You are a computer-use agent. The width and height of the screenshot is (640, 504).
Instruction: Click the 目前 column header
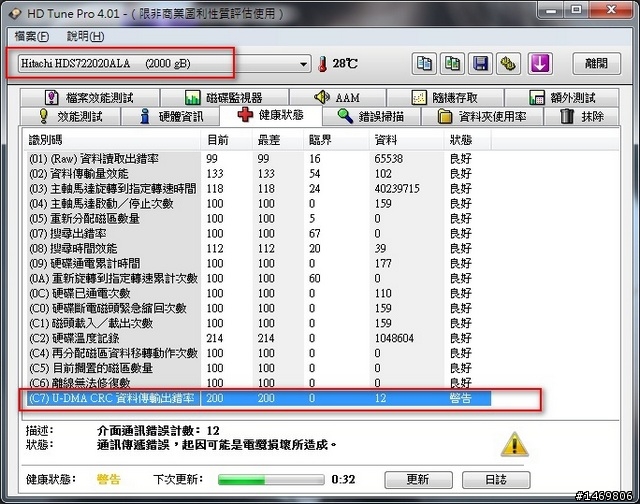pyautogui.click(x=226, y=140)
